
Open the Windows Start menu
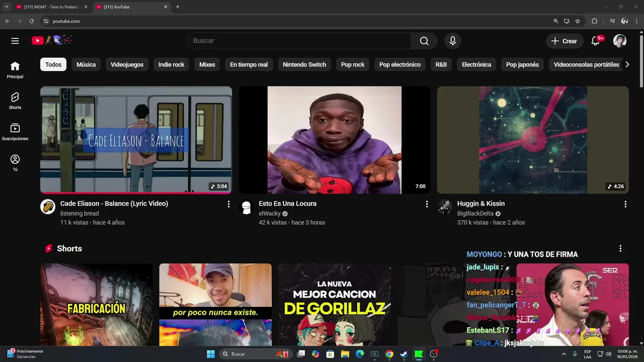coord(210,354)
